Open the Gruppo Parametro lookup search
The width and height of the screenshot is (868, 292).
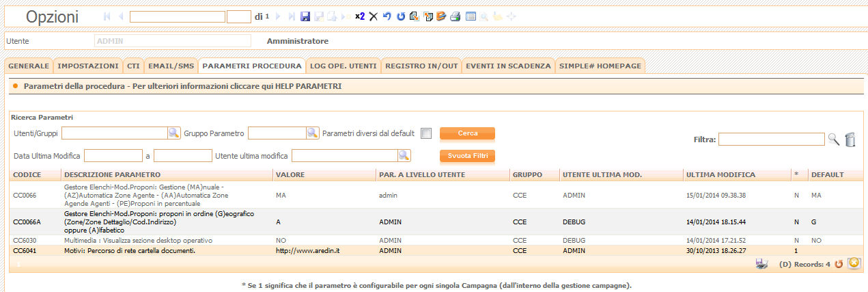tap(312, 133)
